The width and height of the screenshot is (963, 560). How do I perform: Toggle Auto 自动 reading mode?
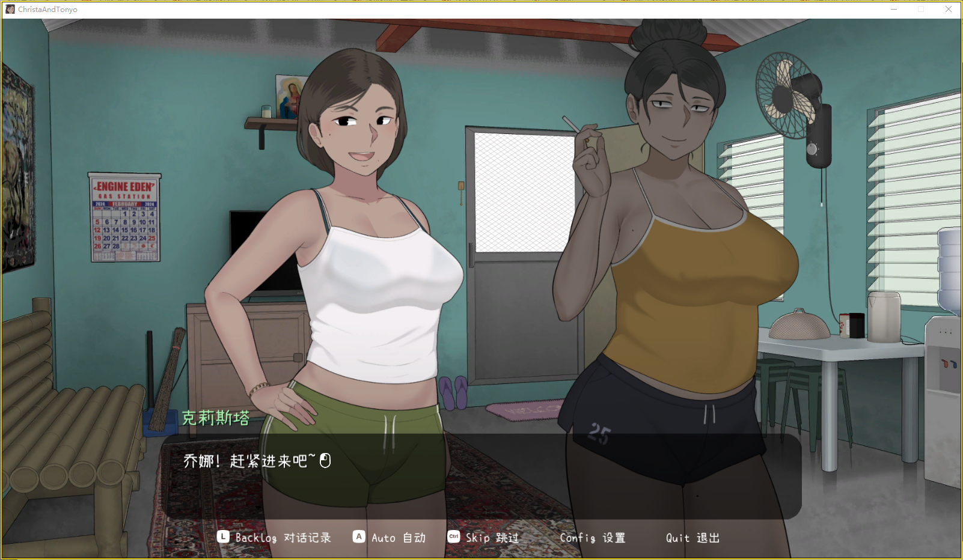pos(398,538)
